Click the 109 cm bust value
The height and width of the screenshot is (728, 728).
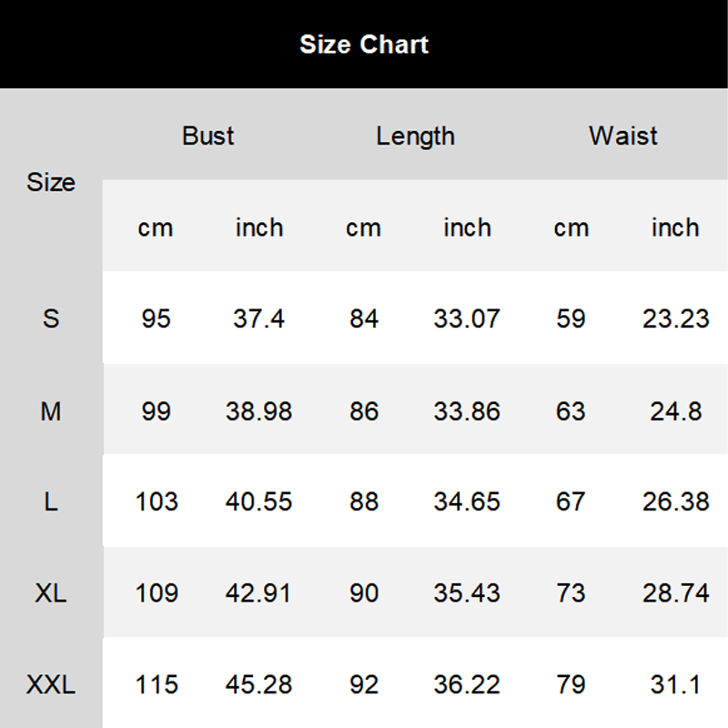point(156,593)
